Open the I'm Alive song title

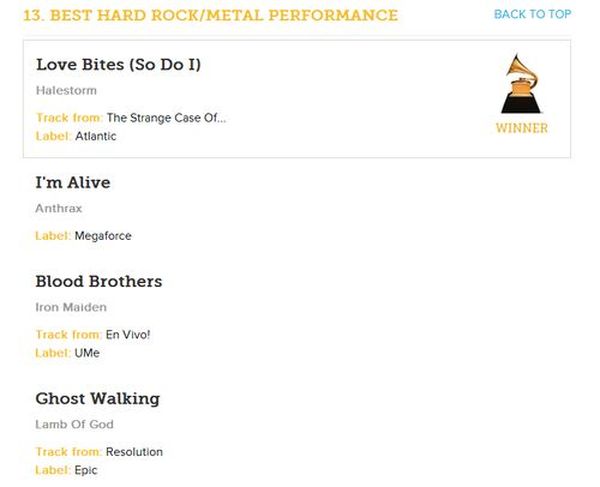(73, 182)
